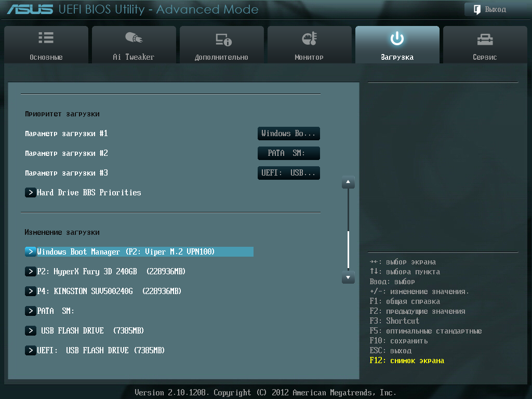Viewport: 532px width, 399px height.
Task: Click the Дополнительно monitor-info icon
Action: [x=223, y=39]
